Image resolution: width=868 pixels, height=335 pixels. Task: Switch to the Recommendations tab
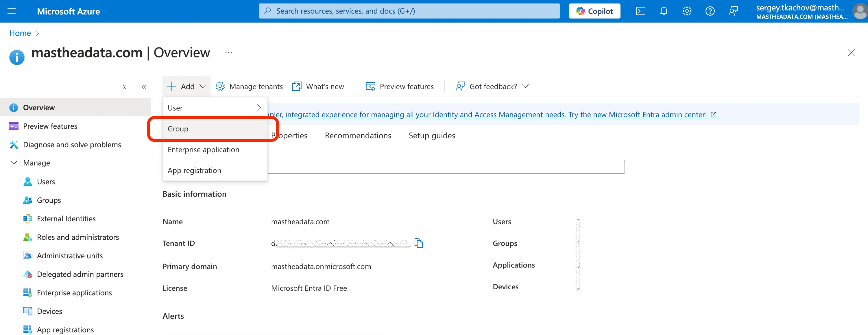(358, 135)
